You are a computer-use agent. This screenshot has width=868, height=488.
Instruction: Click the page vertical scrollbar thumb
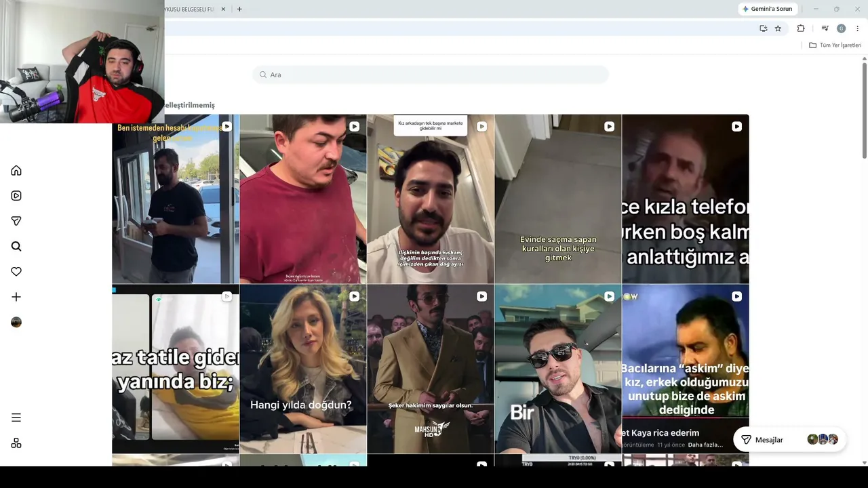pos(865,112)
